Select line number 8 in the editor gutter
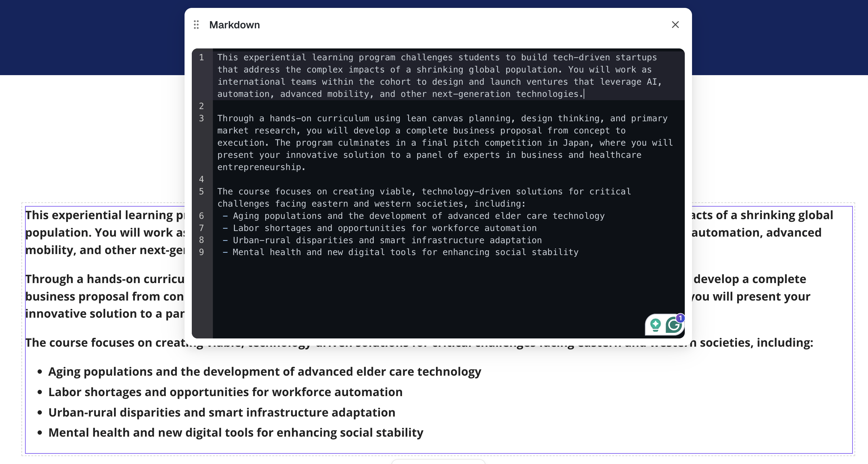 tap(201, 240)
